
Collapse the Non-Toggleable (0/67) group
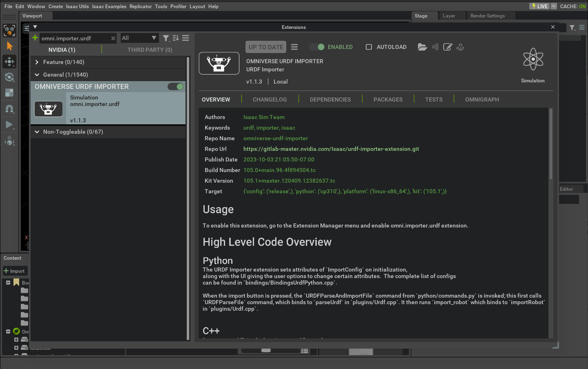point(37,132)
